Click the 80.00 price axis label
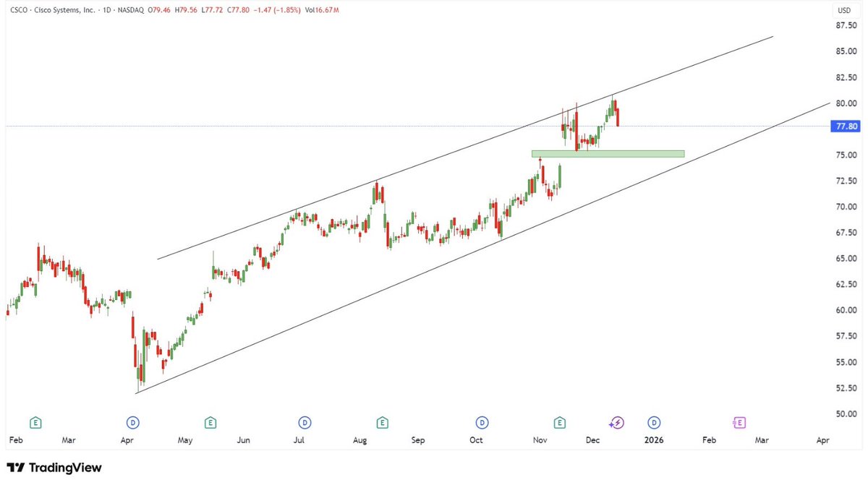 coord(846,103)
